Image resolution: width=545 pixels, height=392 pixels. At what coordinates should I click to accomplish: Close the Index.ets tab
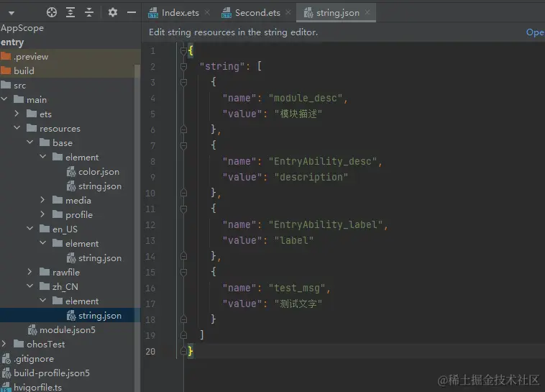click(x=207, y=12)
